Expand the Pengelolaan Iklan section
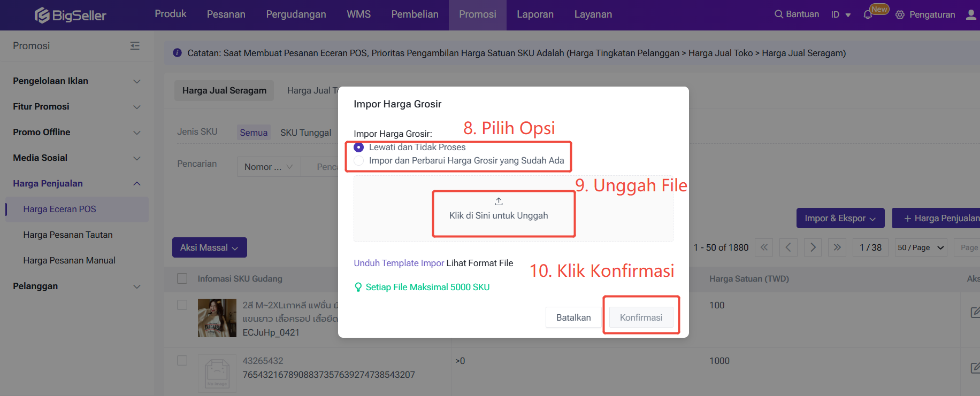Viewport: 980px width, 396px height. coord(76,81)
